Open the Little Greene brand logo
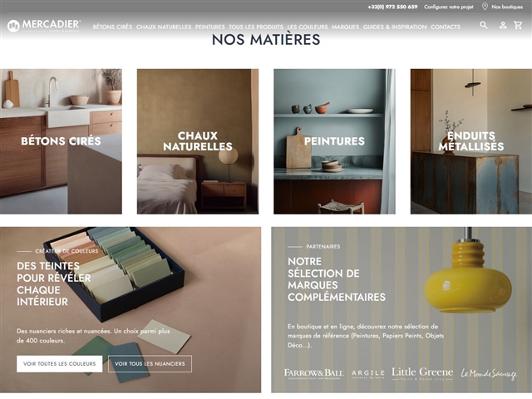Viewport: 532px width, 399px height. pos(422,373)
